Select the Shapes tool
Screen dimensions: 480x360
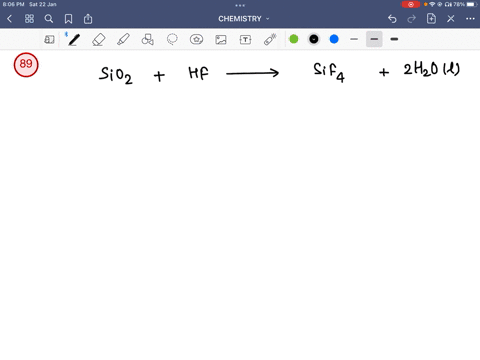[x=148, y=39]
